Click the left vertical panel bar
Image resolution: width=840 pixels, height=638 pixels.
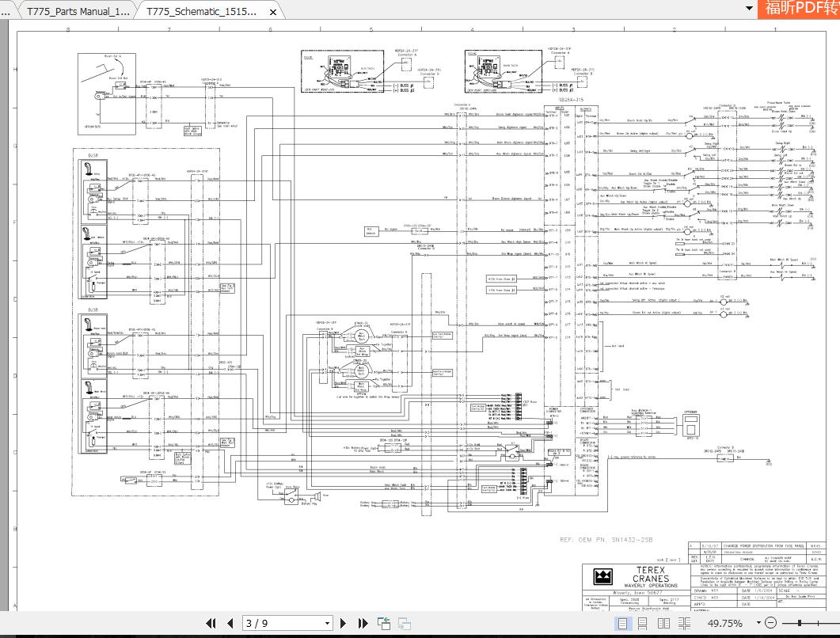[4, 316]
